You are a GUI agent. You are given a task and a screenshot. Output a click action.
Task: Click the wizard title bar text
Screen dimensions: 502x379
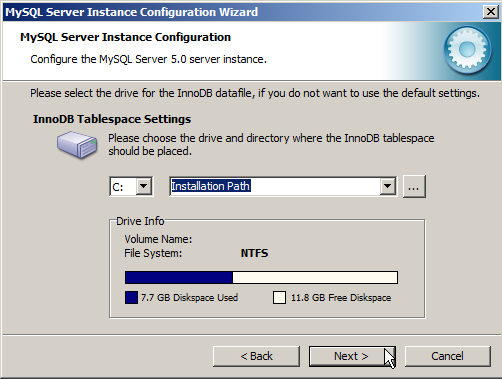click(x=132, y=12)
